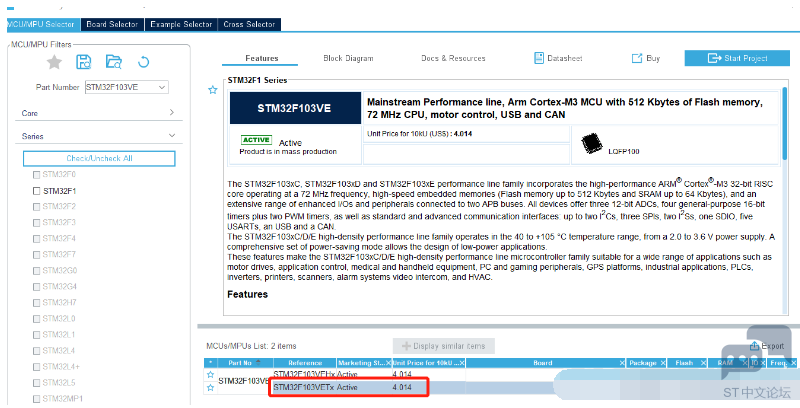This screenshot has height=408, width=800.
Task: Sort by Part No column arrow
Action: (x=258, y=363)
